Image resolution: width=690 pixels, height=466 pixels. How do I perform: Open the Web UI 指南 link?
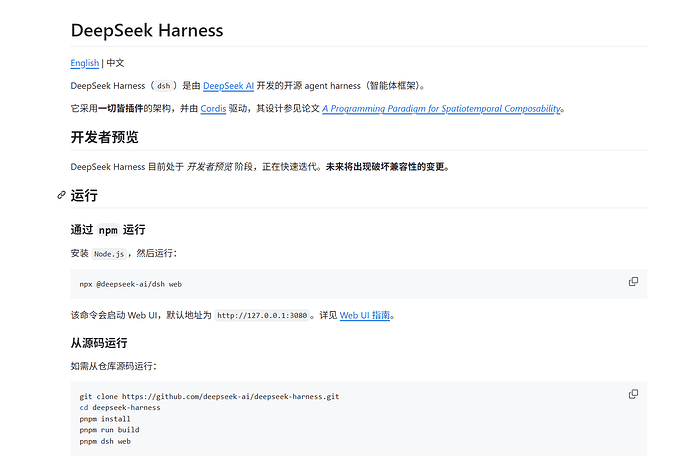pos(365,316)
